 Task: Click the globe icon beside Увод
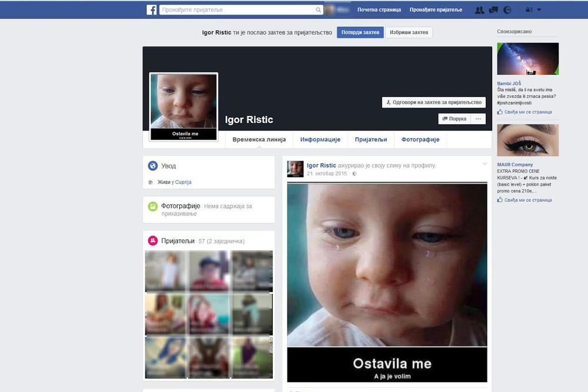[154, 165]
